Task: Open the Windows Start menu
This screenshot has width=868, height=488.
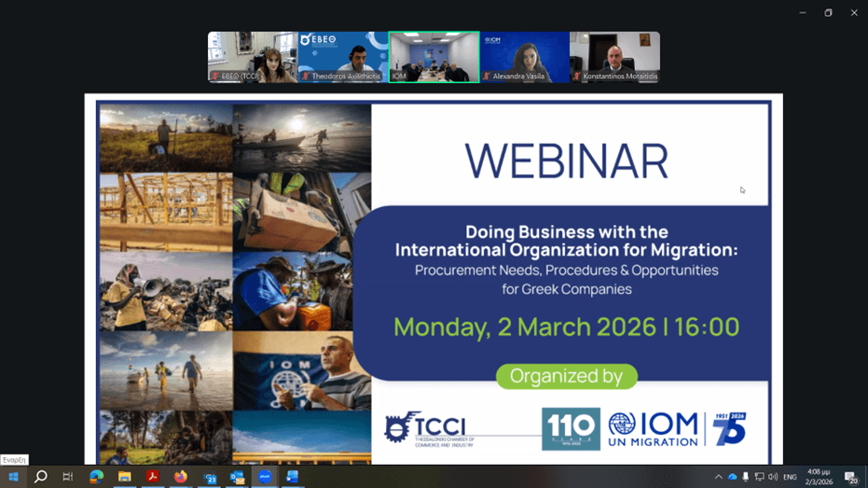Action: [13, 477]
